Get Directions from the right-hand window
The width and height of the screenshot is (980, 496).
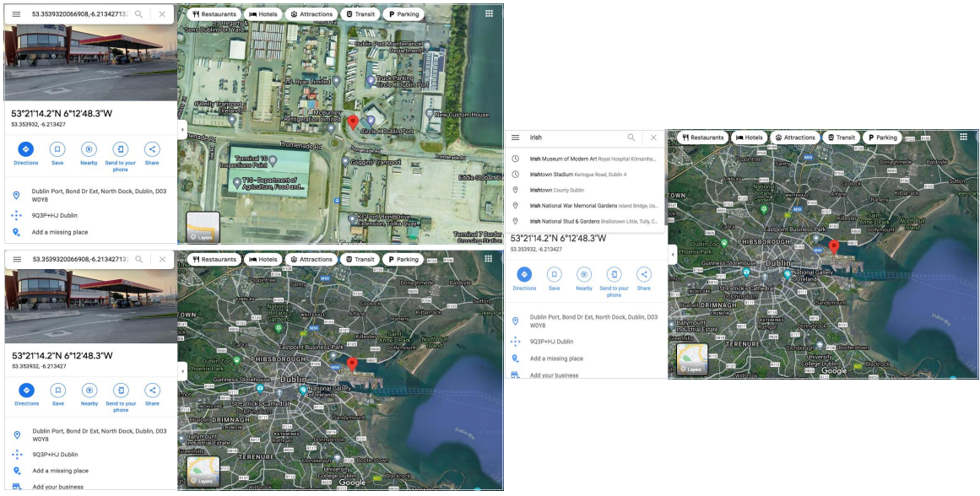524,278
